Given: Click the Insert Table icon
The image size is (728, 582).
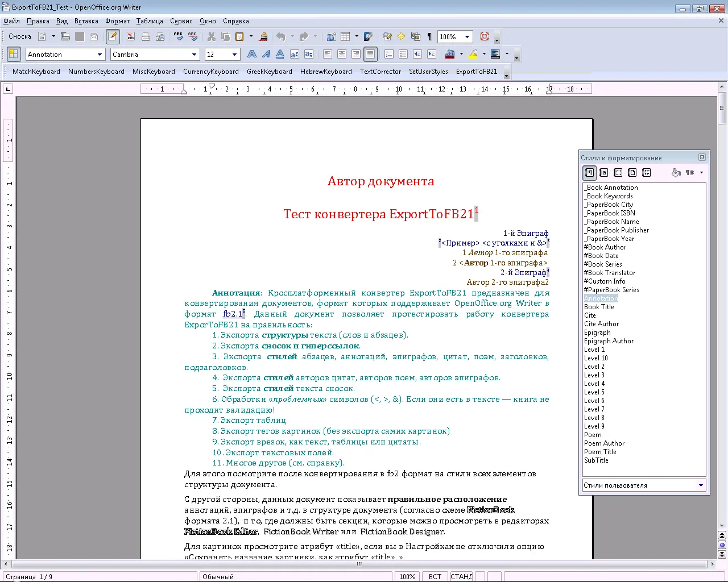Looking at the screenshot, I should pyautogui.click(x=345, y=36).
